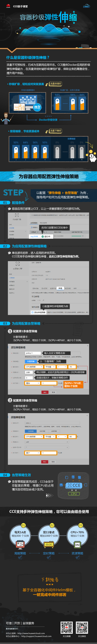97x644 pixels.
Task: Open the support.huaweicloud.com link
Action: 36,636
